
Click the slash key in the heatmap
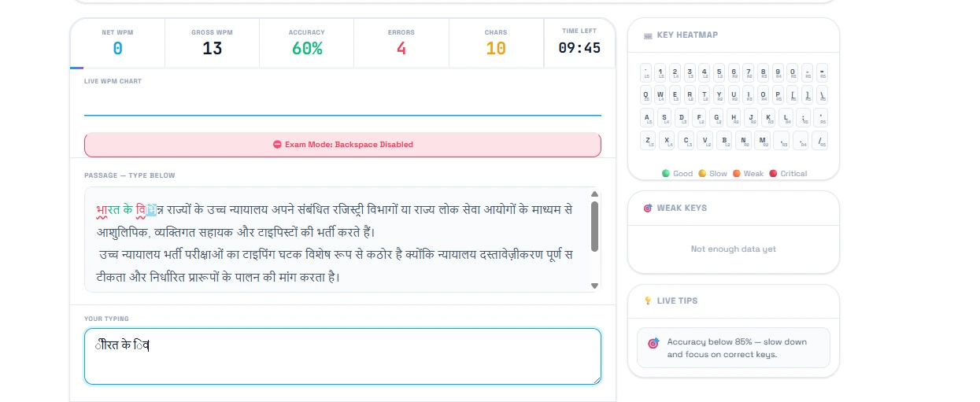[819, 140]
